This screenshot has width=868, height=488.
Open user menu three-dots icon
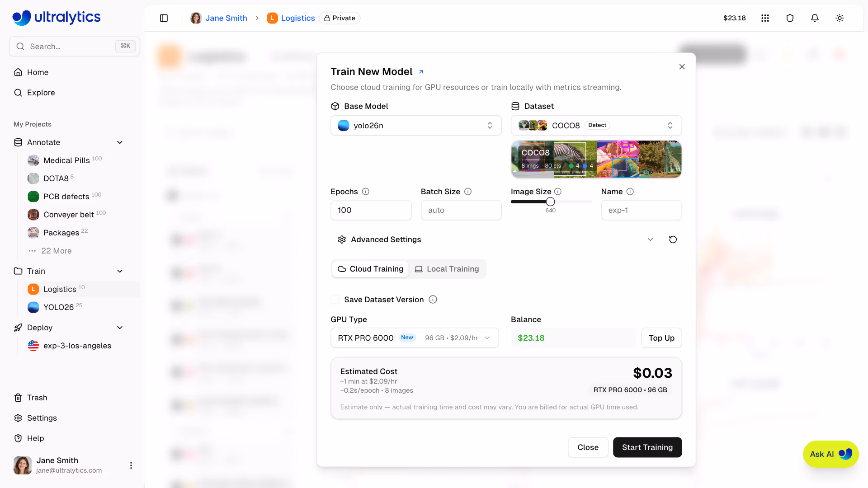(131, 465)
